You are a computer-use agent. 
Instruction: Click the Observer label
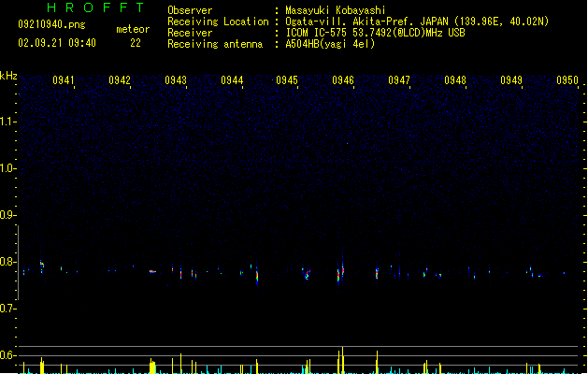click(190, 10)
